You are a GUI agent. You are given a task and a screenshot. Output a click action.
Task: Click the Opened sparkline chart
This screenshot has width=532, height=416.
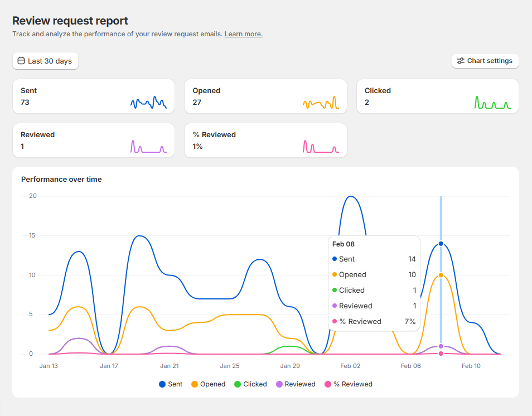pyautogui.click(x=321, y=103)
